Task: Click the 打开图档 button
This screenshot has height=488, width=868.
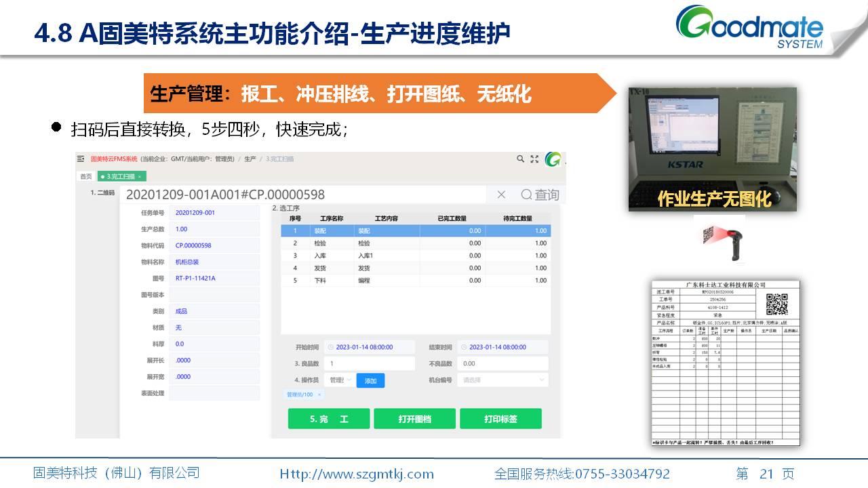Action: [414, 419]
